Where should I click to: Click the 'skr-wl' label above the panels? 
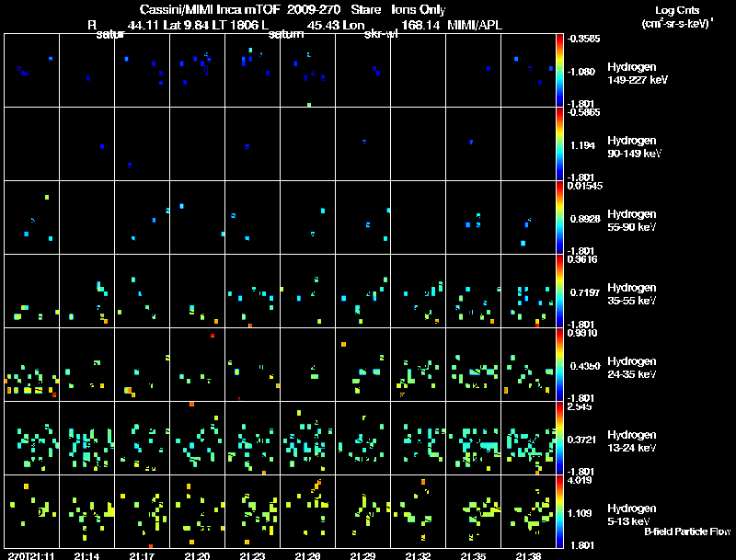(381, 34)
